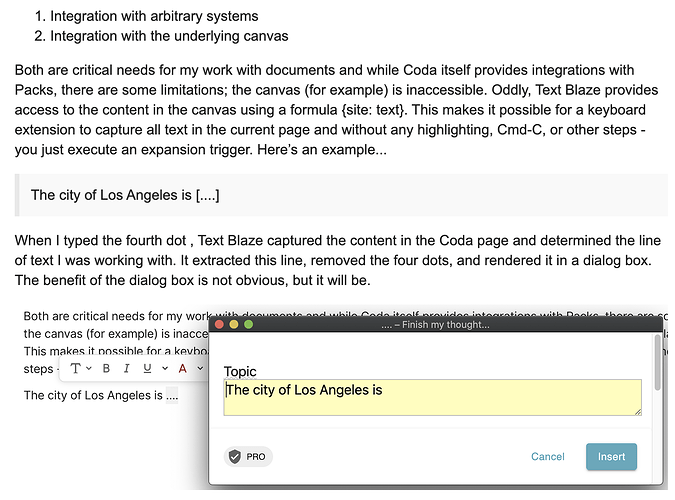Expand the chevron after the underline icon
The height and width of the screenshot is (500, 675).
[165, 368]
